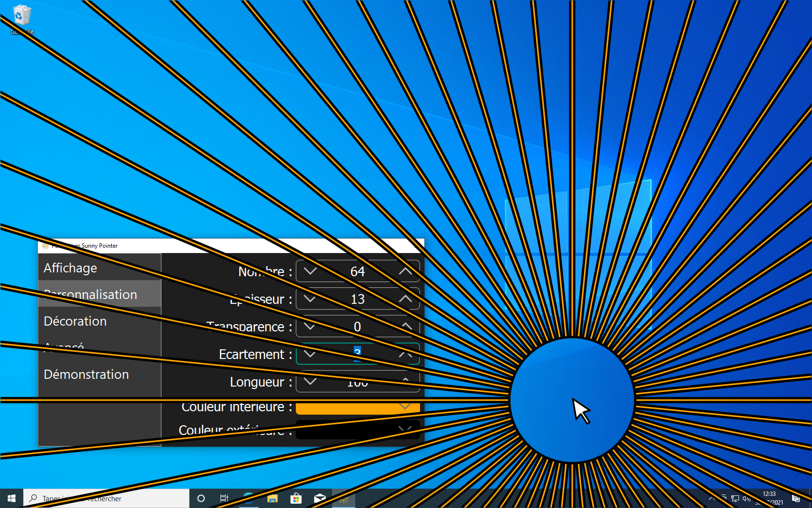Expand the Couleur intérieure color dropdown
This screenshot has width=812, height=508.
tap(405, 407)
